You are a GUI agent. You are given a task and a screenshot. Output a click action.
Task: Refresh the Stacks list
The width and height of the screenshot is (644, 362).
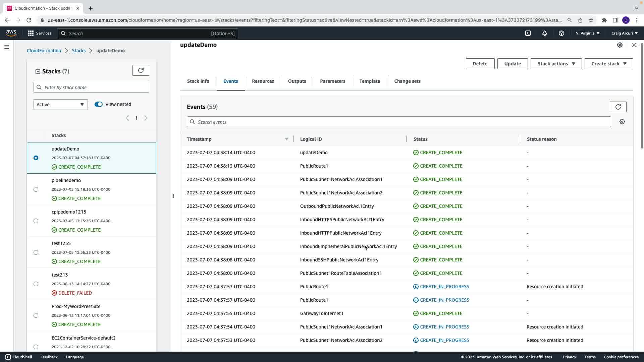point(141,70)
